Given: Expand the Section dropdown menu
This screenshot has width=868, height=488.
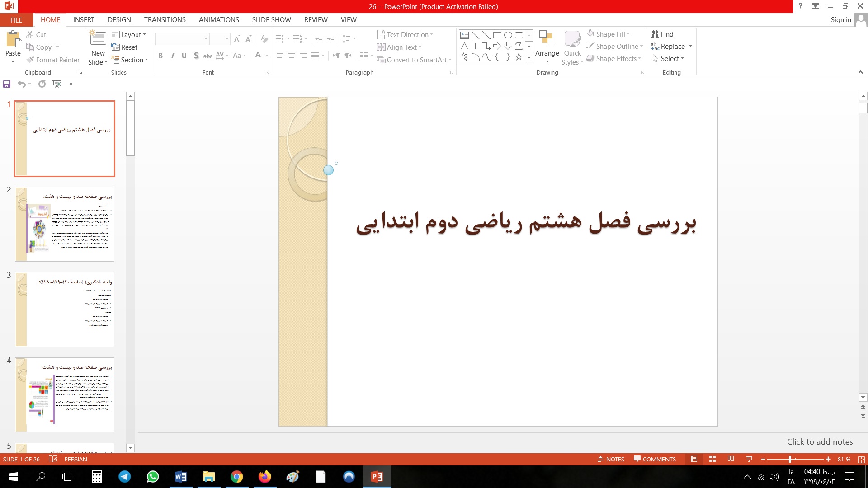Looking at the screenshot, I should [x=130, y=60].
